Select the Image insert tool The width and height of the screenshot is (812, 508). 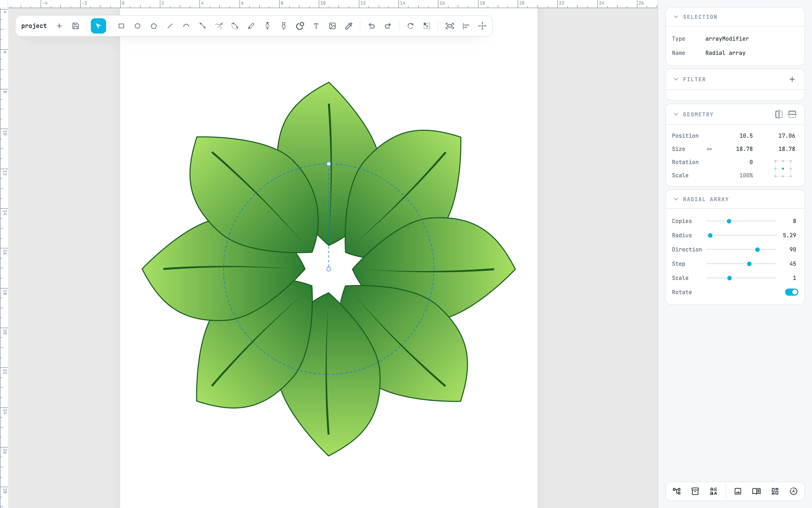click(332, 26)
